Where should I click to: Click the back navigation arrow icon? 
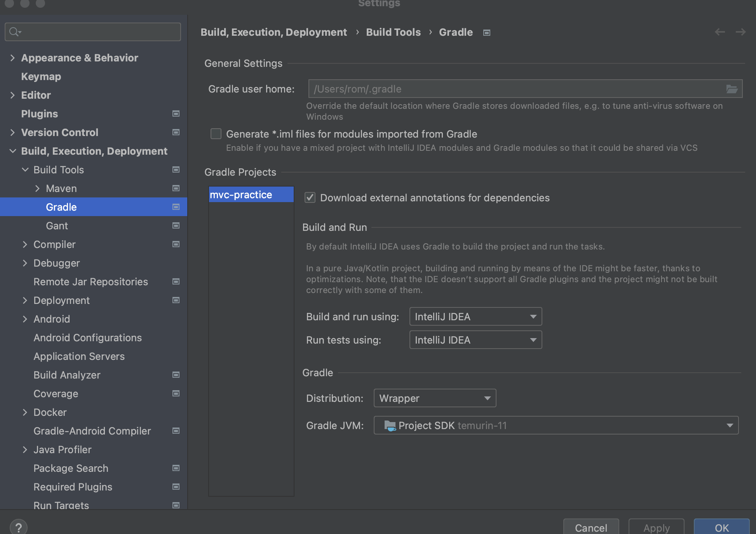719,32
